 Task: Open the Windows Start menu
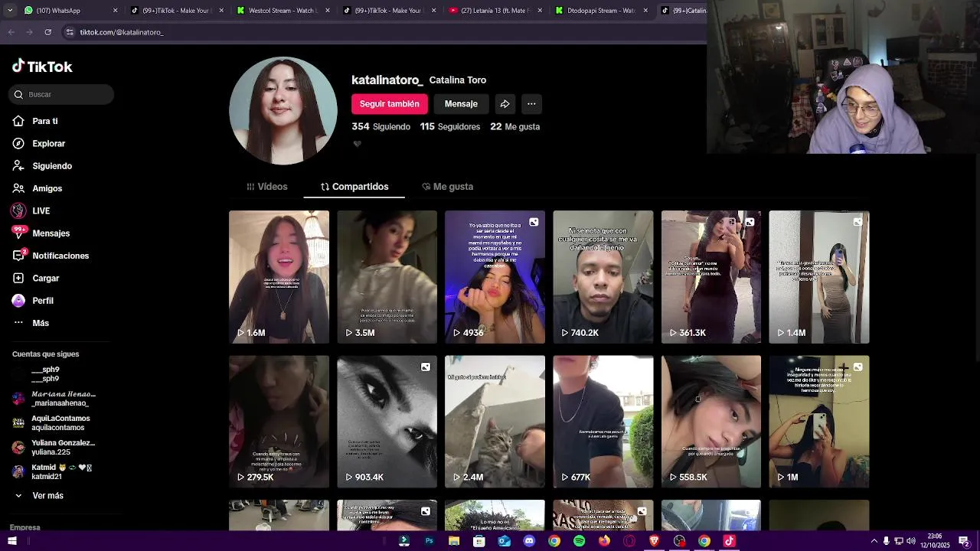(x=11, y=541)
